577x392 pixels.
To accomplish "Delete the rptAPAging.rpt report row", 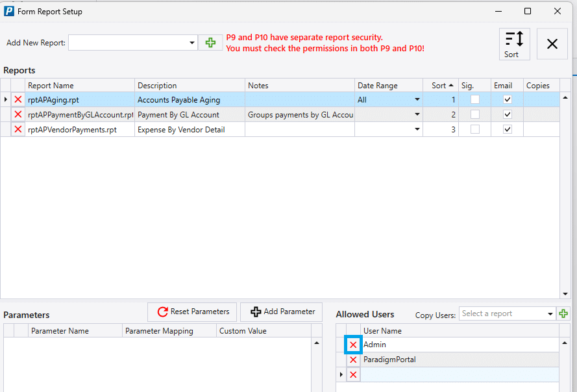I will click(x=18, y=100).
